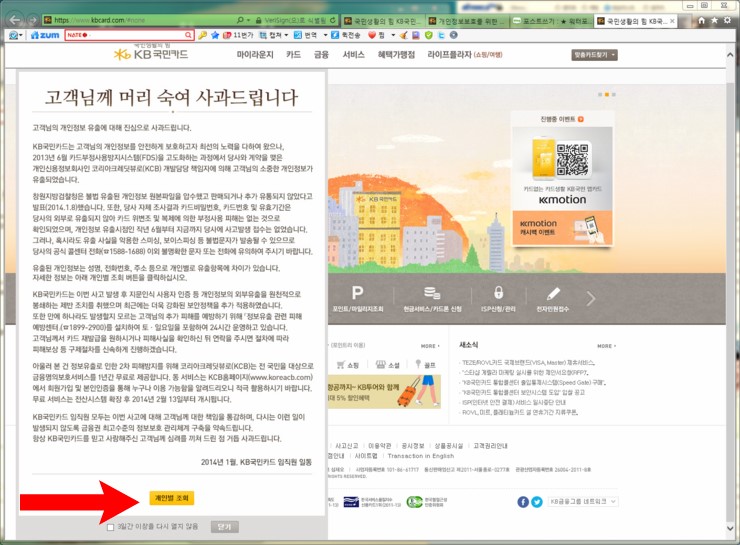Image resolution: width=740 pixels, height=545 pixels.
Task: Open the 마이라운지 menu
Action: coord(256,55)
